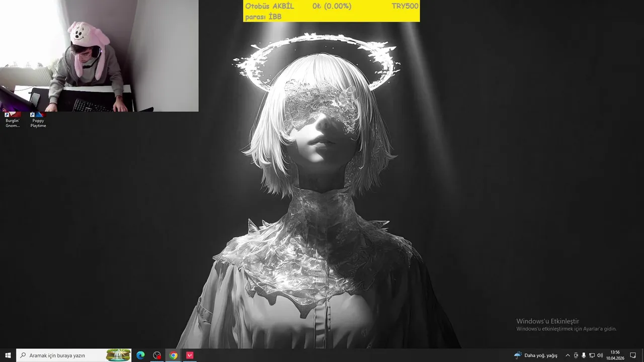Screen dimensions: 644x362
Task: Click the webcam overlay video
Action: point(99,55)
